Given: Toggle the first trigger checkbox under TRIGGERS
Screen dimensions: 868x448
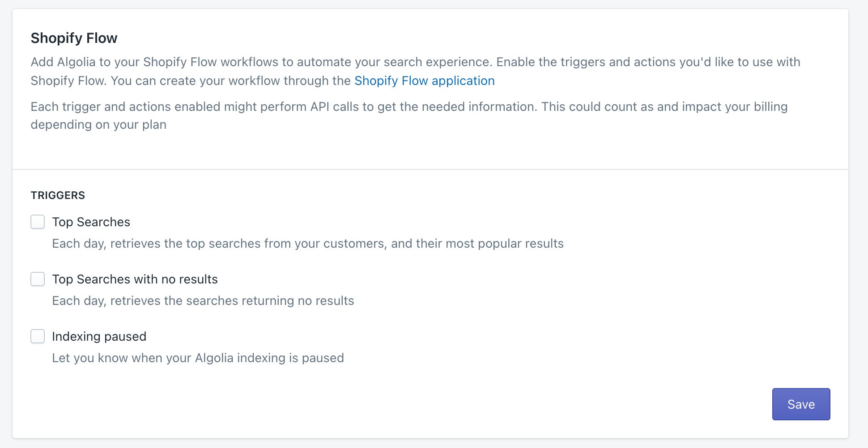Looking at the screenshot, I should coord(38,222).
